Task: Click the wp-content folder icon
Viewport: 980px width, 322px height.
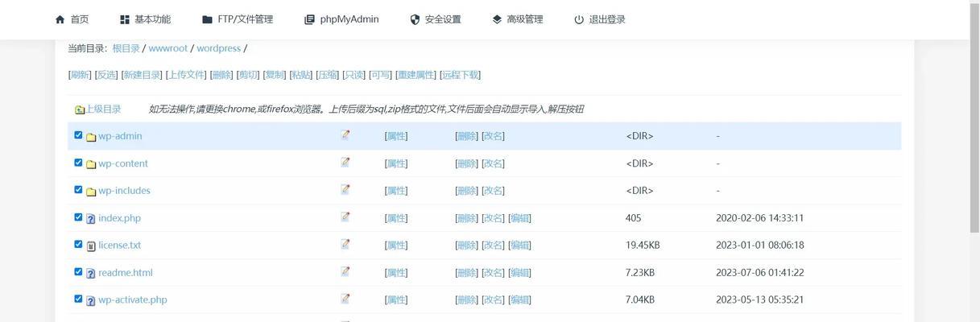Action: (91, 164)
